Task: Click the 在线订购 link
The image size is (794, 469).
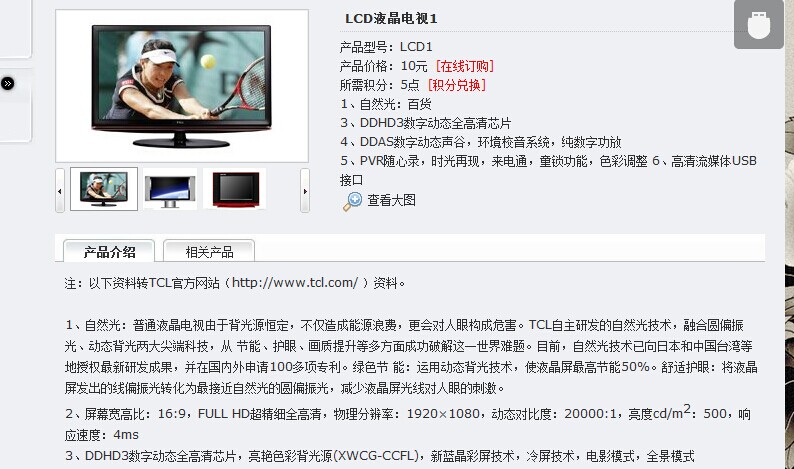Action: coord(464,66)
